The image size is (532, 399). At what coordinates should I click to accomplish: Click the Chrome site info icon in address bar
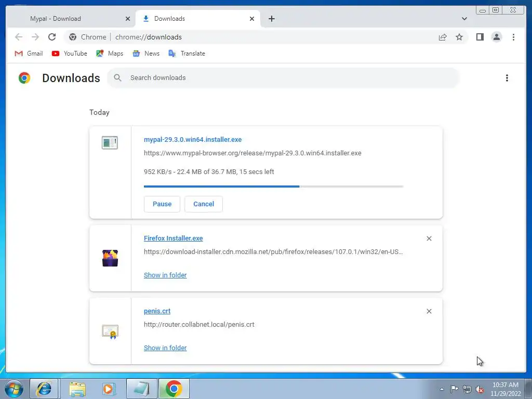click(73, 37)
